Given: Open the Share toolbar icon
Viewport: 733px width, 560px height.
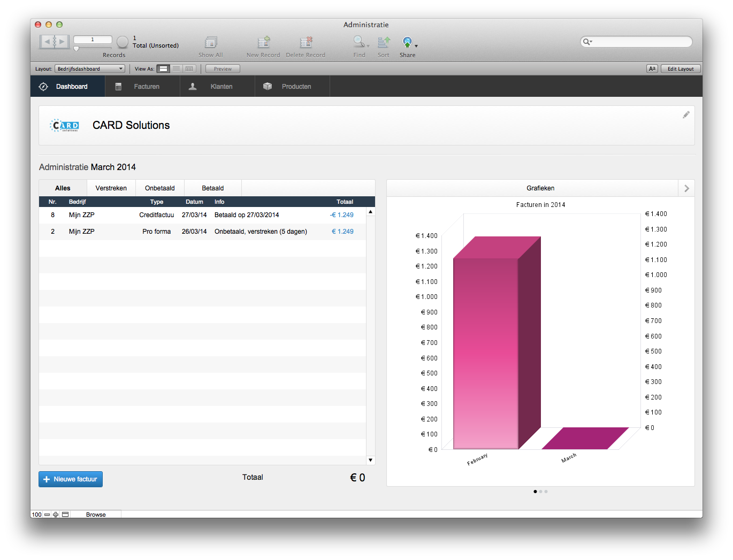Looking at the screenshot, I should (x=408, y=42).
